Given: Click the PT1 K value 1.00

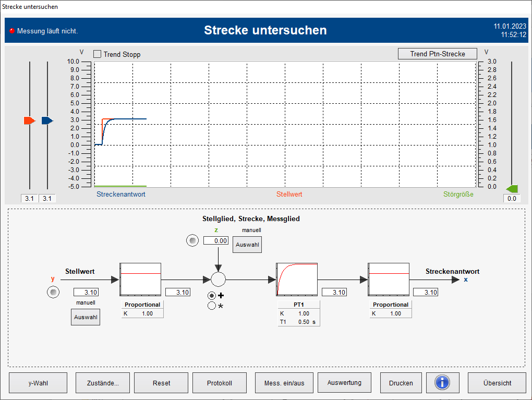Looking at the screenshot, I should pyautogui.click(x=304, y=313).
